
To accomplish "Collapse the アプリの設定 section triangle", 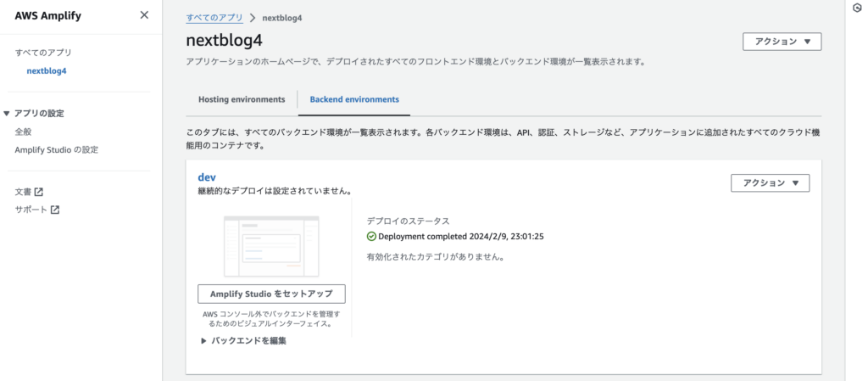I will (x=7, y=114).
